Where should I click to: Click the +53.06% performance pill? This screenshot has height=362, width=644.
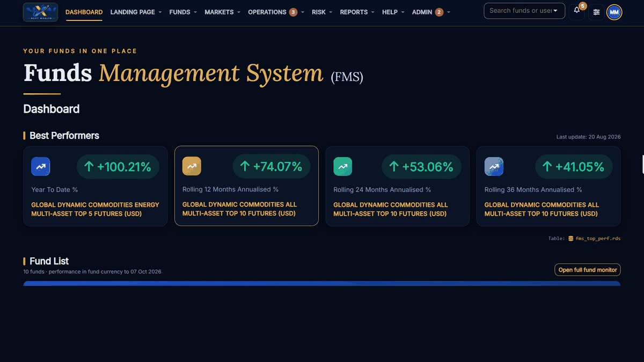point(421,167)
